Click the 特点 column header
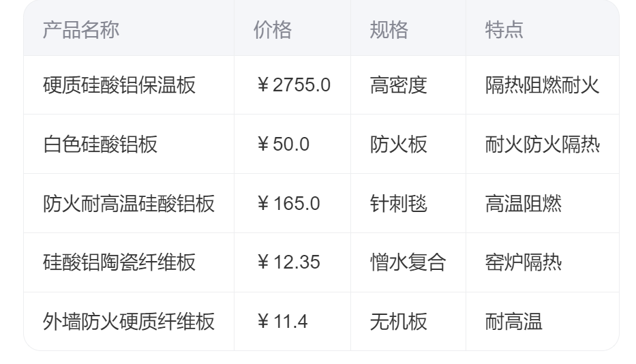The height and width of the screenshot is (364, 636). [x=504, y=30]
